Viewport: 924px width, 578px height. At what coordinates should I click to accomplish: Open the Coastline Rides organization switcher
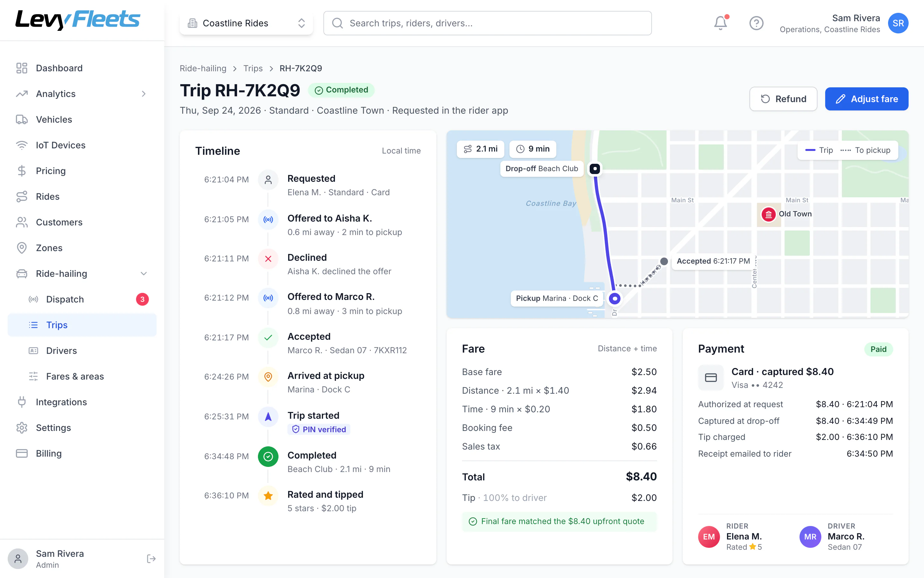(246, 23)
